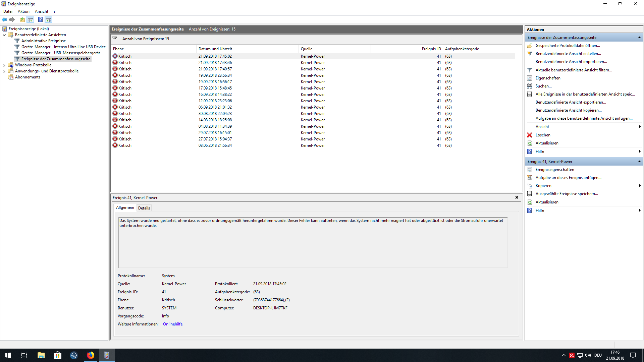Click the Forward arrow toolbar icon

point(12,19)
